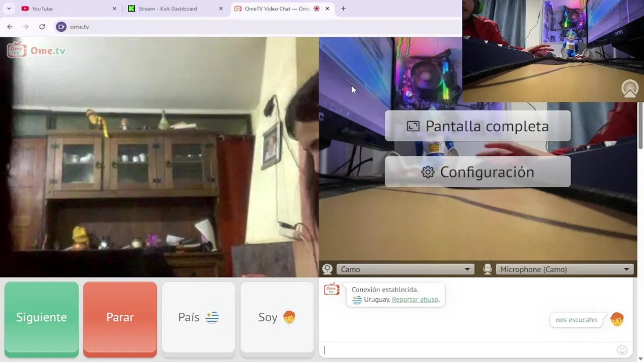Click the recording indicator on OmeTV tab

coord(316,9)
